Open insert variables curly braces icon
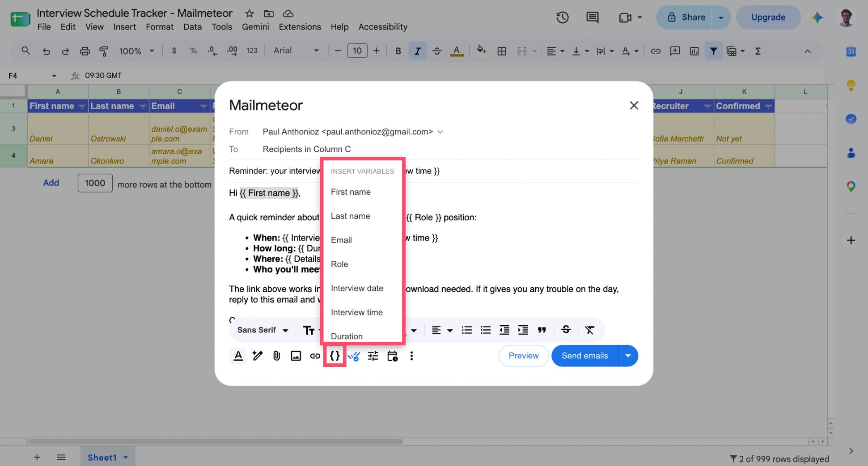Screen dimensions: 868x466 (x=334, y=356)
